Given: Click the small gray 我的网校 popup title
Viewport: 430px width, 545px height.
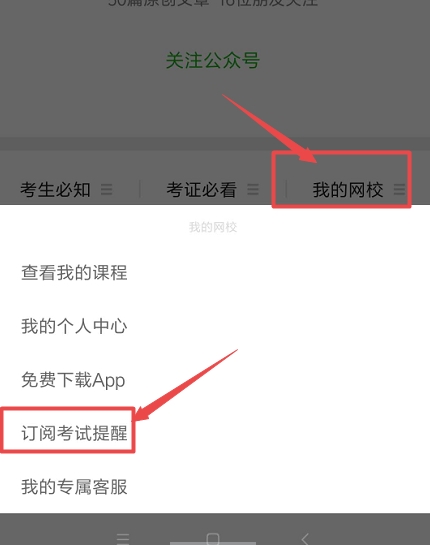Looking at the screenshot, I should [x=213, y=227].
